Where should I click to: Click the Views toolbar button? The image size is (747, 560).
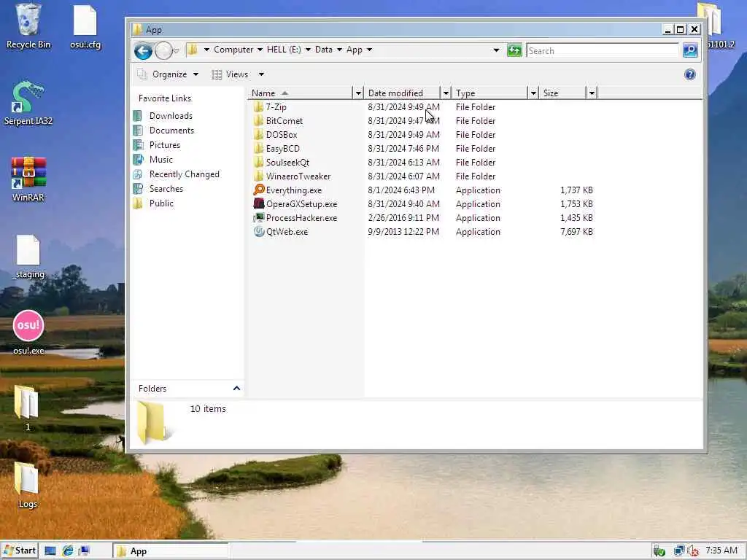pos(230,74)
